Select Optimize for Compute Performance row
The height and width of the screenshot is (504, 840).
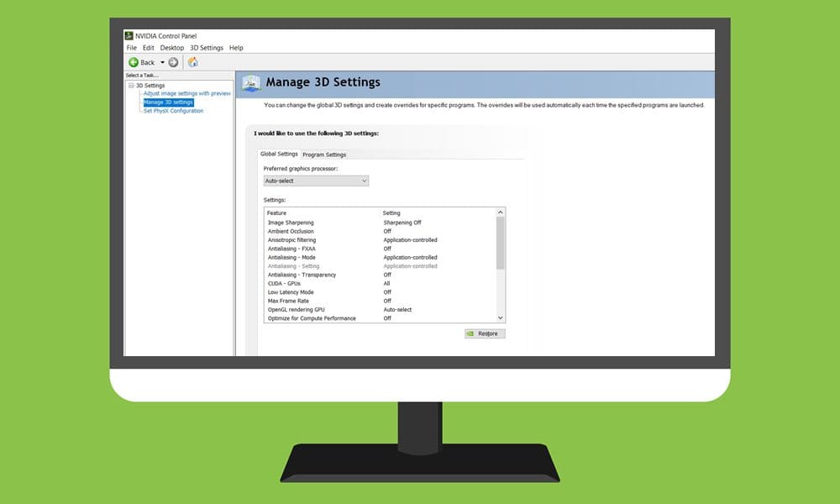(x=381, y=318)
